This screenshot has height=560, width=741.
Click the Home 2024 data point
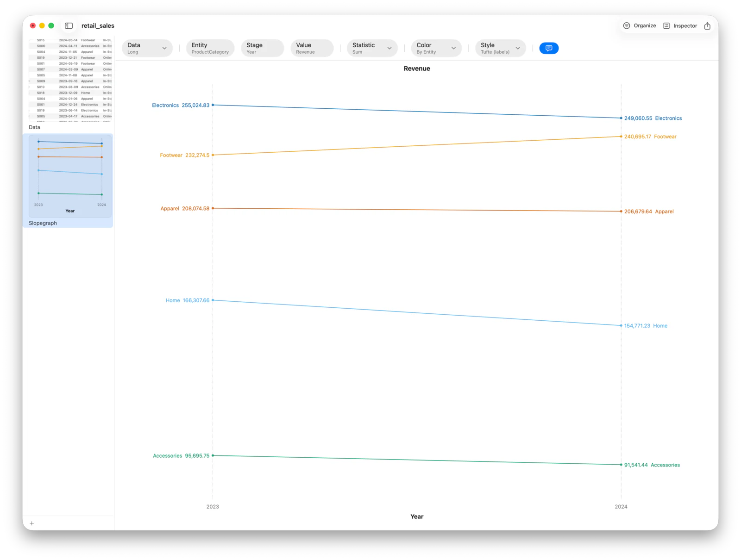coord(621,325)
